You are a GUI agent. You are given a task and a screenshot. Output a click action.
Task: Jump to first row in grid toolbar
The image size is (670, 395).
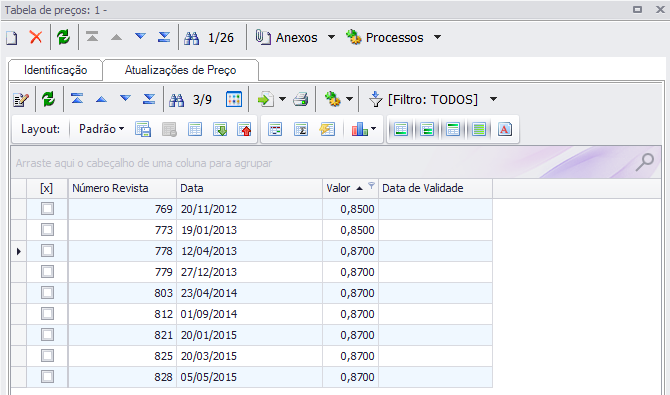click(77, 99)
